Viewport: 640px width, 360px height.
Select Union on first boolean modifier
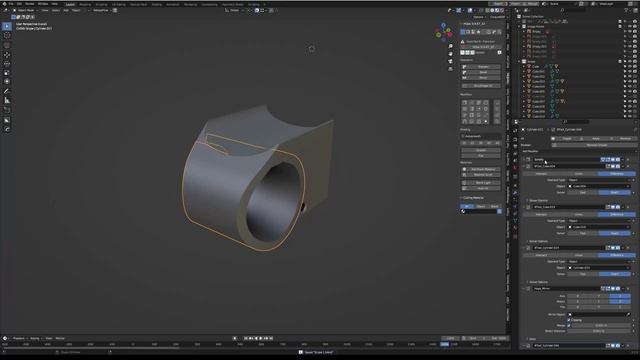click(x=579, y=174)
